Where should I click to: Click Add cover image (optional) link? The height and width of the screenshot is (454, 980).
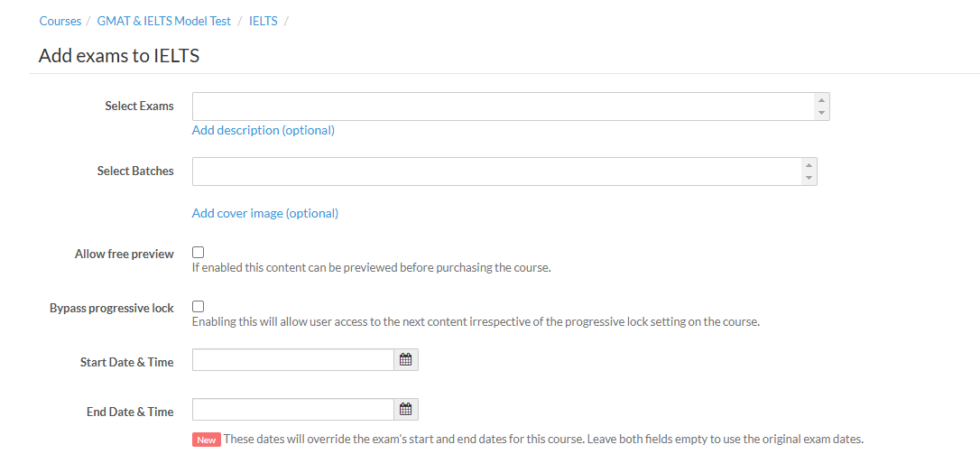(x=265, y=213)
